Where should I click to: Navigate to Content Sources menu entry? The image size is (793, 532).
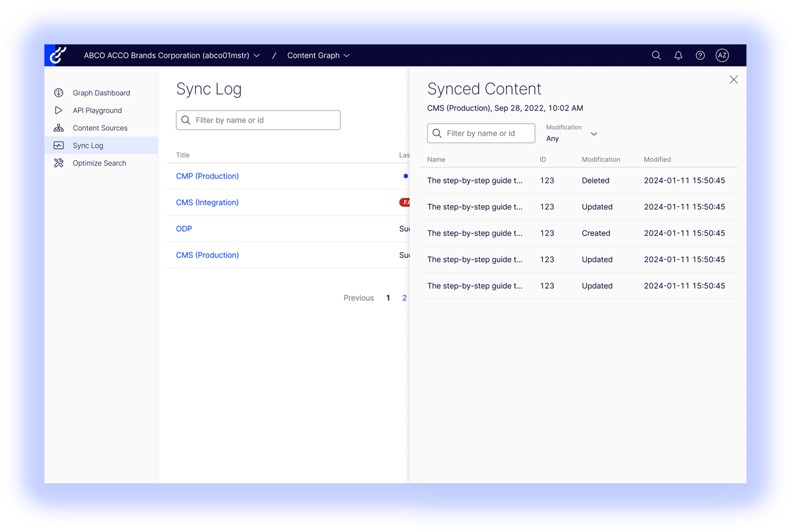pyautogui.click(x=99, y=128)
